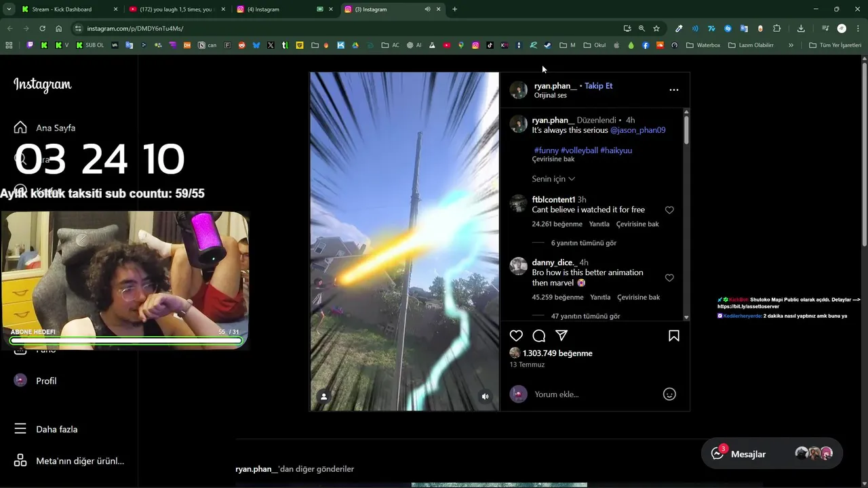The image size is (868, 488).
Task: Open the Chrome apps grid icon
Action: click(x=9, y=45)
